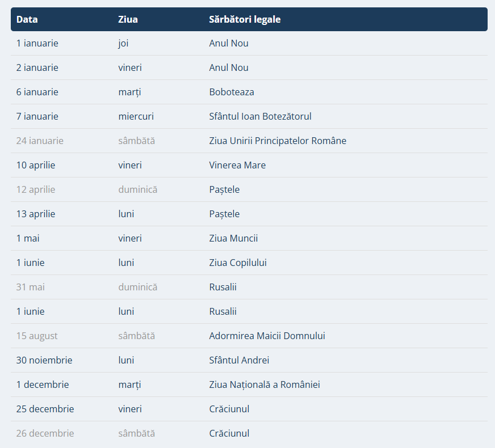Click the Ziua Copilului holiday entry
Image resolution: width=495 pixels, height=448 pixels.
click(x=238, y=263)
